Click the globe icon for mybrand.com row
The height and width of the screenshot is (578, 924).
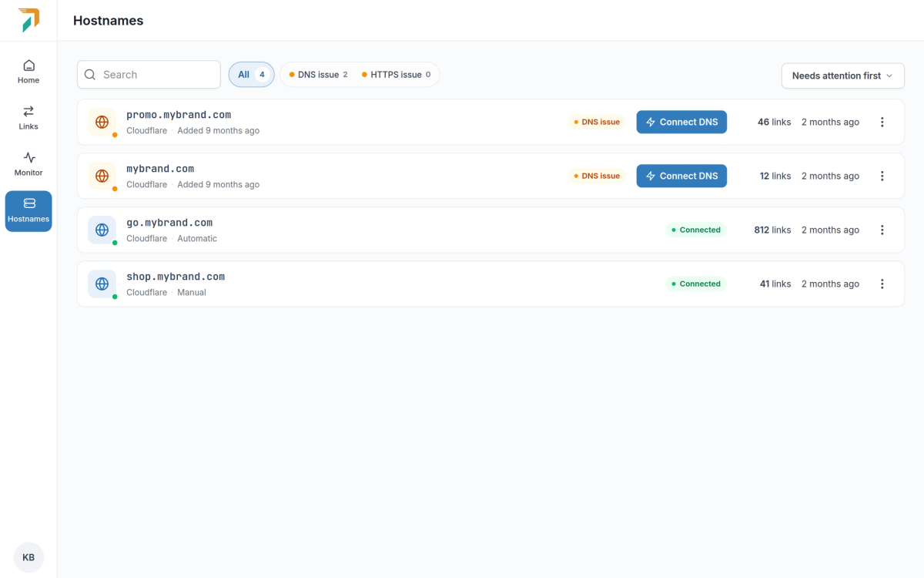(x=102, y=176)
